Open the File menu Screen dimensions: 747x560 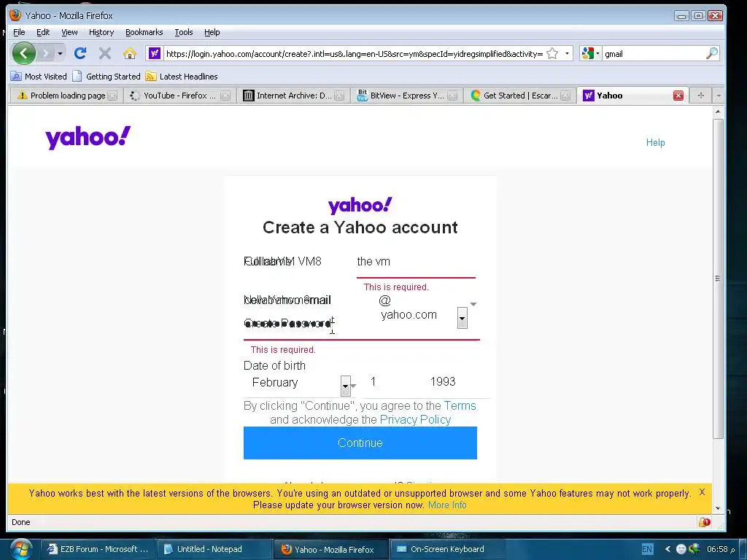(19, 32)
